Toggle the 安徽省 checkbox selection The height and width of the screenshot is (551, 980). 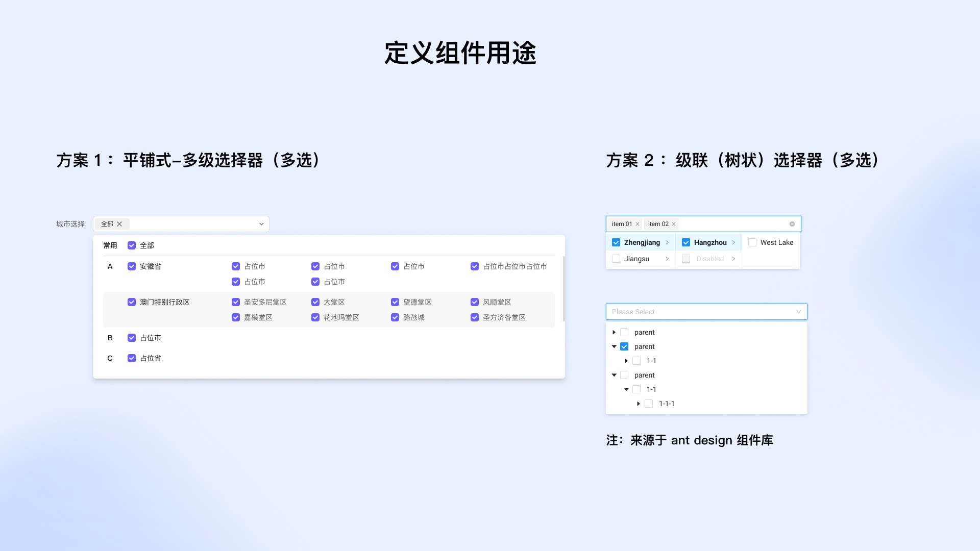coord(132,266)
